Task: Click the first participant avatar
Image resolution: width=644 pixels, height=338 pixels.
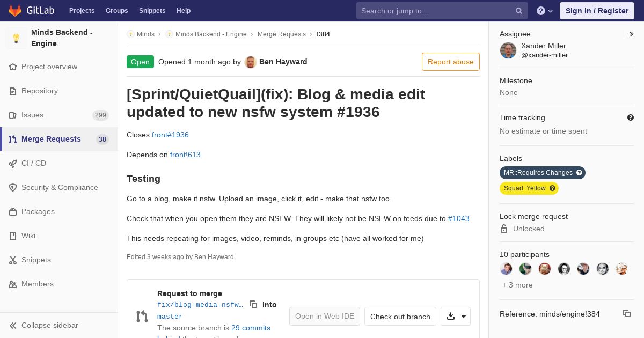Action: click(x=506, y=269)
